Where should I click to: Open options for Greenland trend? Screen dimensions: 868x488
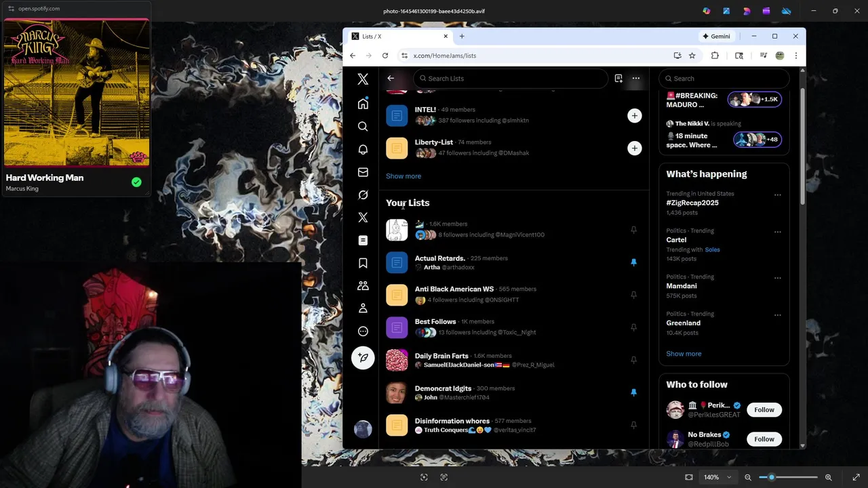(778, 315)
